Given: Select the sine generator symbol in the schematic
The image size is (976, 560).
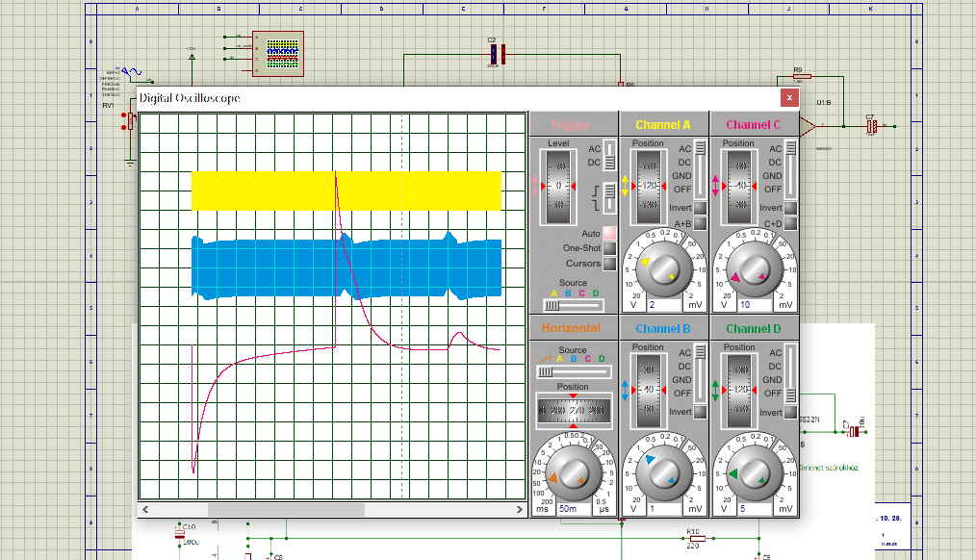Looking at the screenshot, I should click(x=132, y=72).
